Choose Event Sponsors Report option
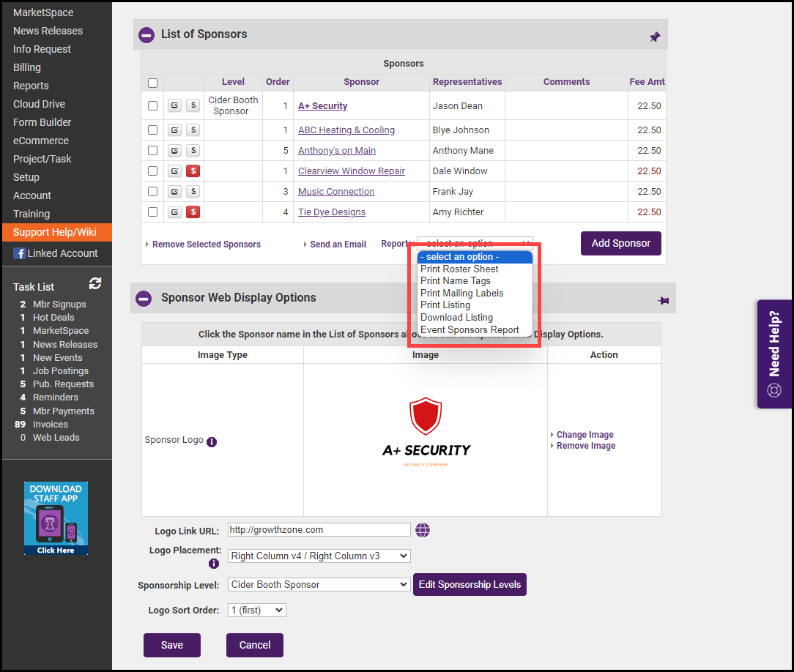 click(x=470, y=330)
